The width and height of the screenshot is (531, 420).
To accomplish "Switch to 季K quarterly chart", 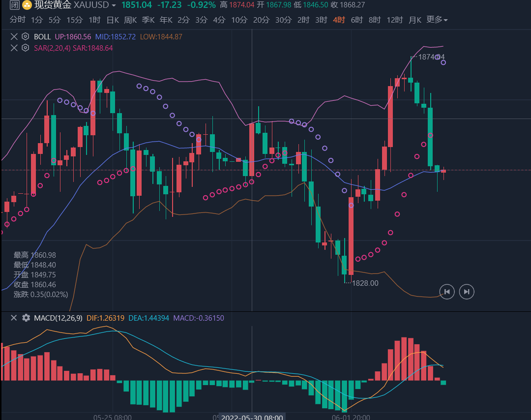I will coord(148,20).
